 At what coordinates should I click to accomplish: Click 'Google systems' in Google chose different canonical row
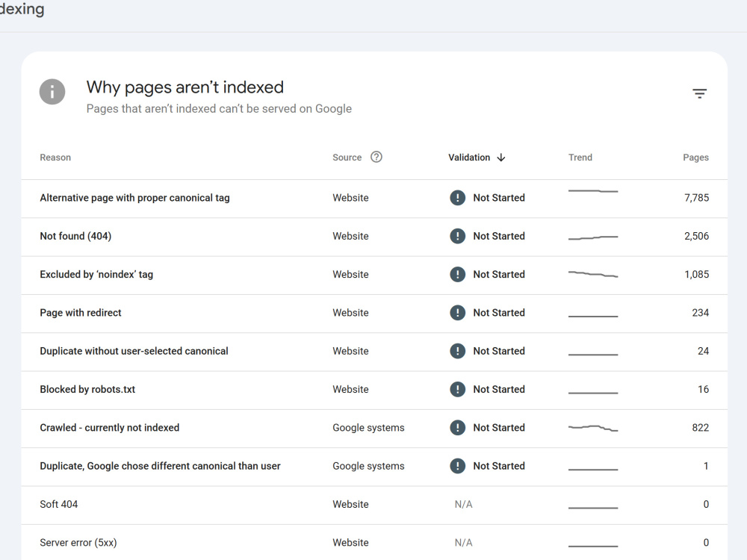tap(368, 466)
